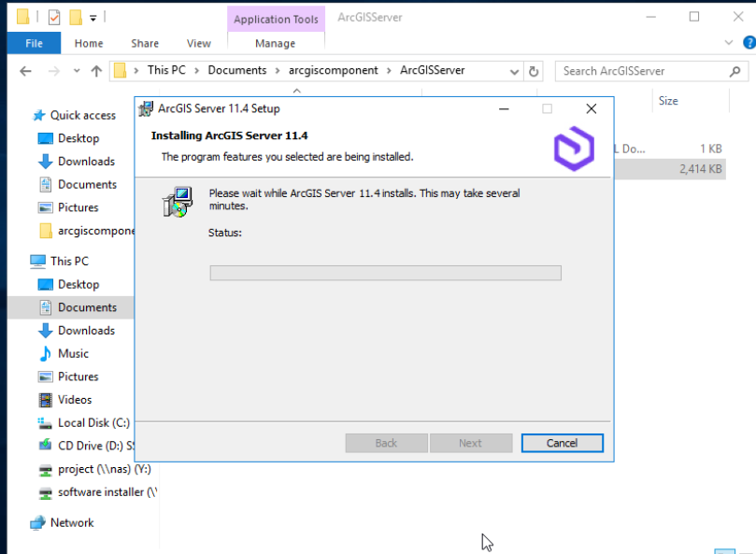
Task: Expand the address bar history dropdown
Action: (x=514, y=72)
